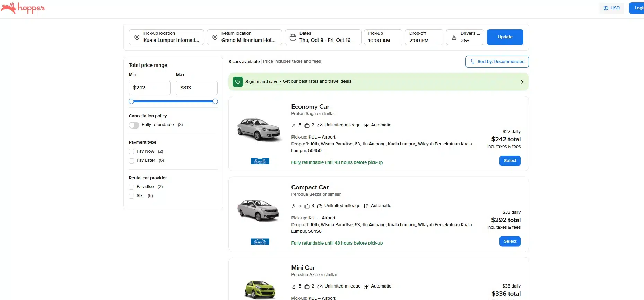Click the sort arrows icon
644x300 pixels.
point(472,62)
